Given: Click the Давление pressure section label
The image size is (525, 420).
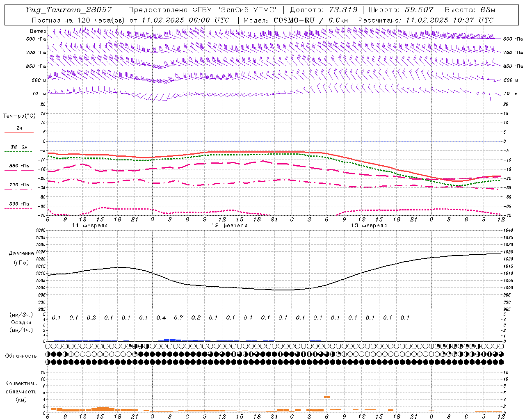Looking at the screenshot, I should click(21, 253).
